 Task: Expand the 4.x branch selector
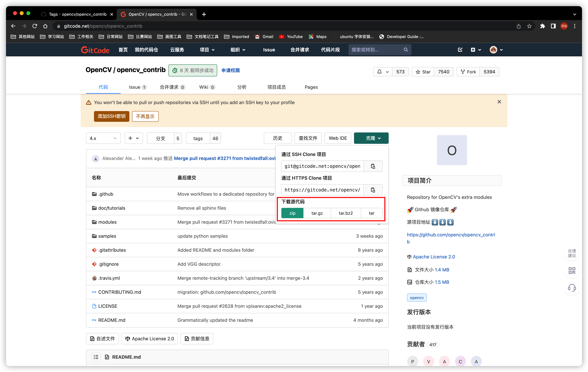coord(103,138)
